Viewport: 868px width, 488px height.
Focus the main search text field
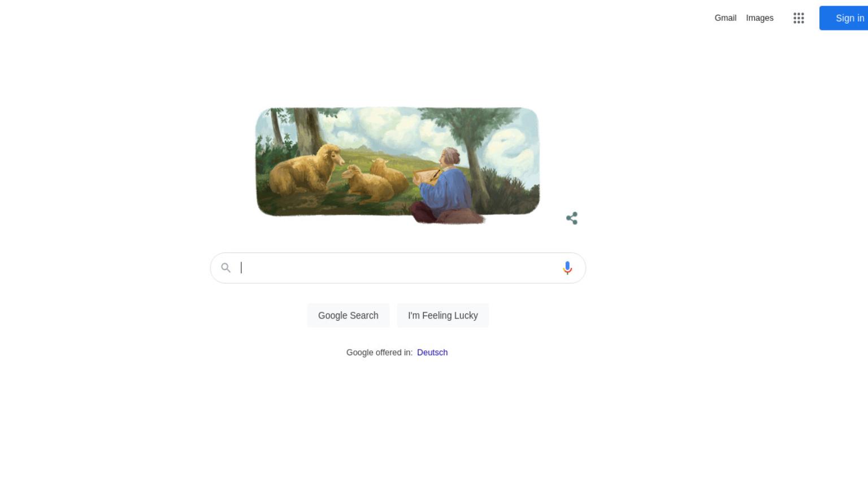(398, 268)
